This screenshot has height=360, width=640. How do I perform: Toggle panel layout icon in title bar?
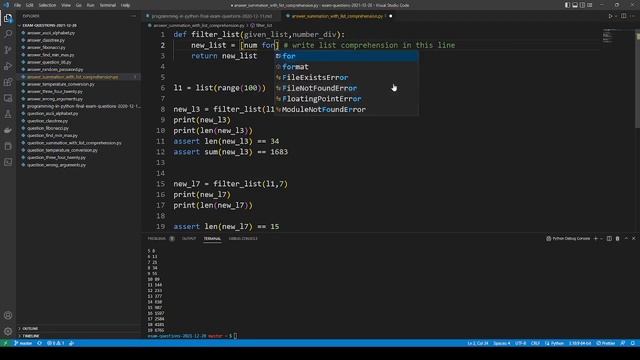(x=575, y=5)
